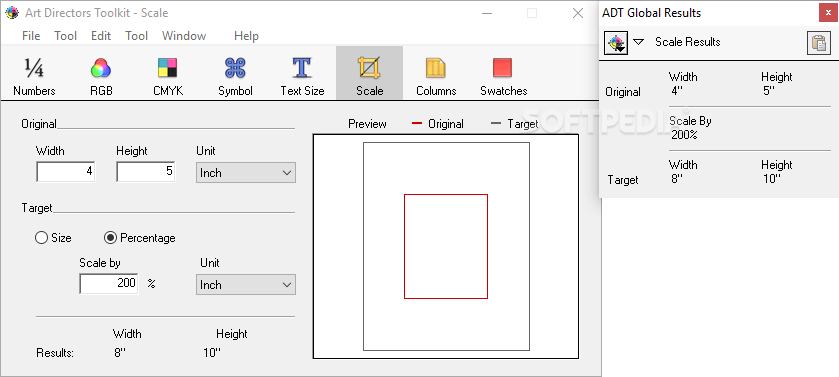Click the 200% Scale By value in Global Results

tap(684, 135)
